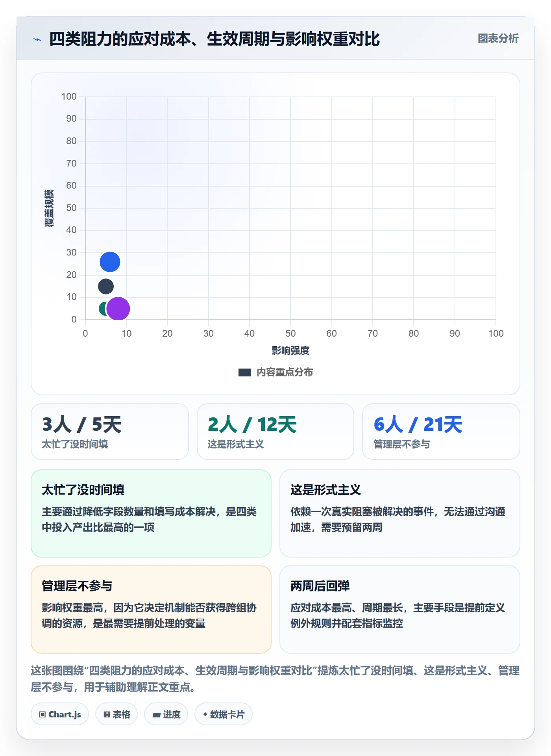Click the x-axis tick label 50

(x=290, y=334)
